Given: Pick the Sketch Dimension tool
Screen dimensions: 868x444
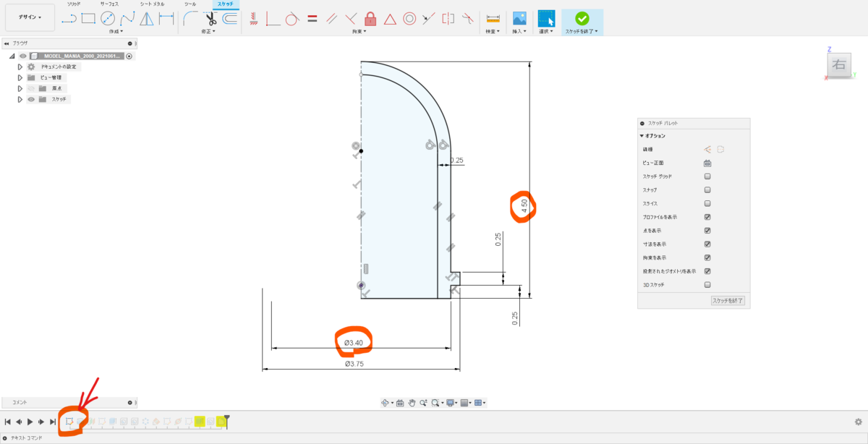Looking at the screenshot, I should pos(166,18).
